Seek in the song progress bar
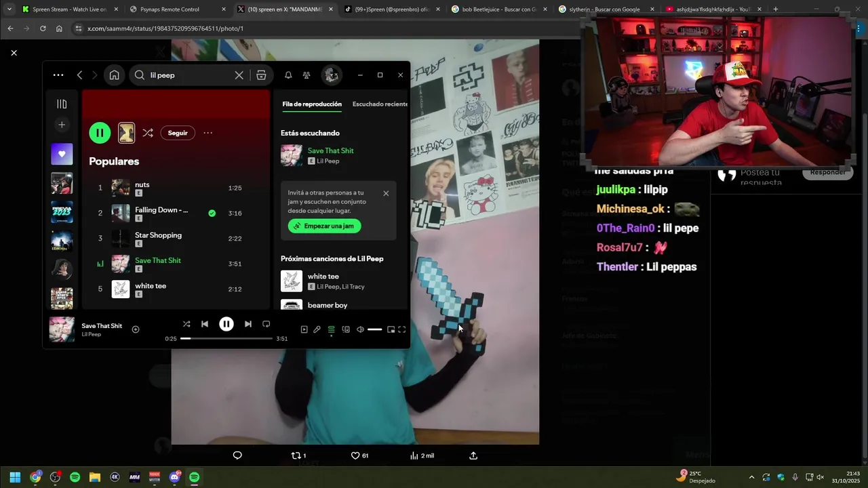The image size is (868, 488). [226, 338]
